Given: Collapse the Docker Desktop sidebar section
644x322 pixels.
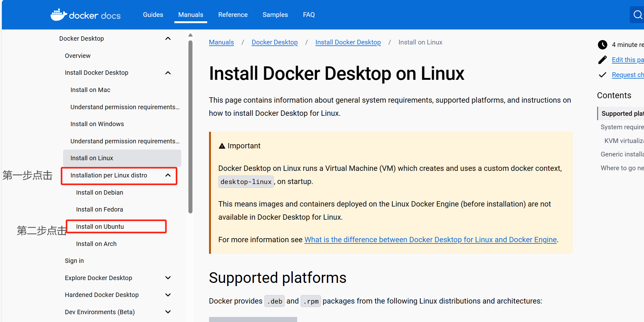Looking at the screenshot, I should (x=168, y=38).
